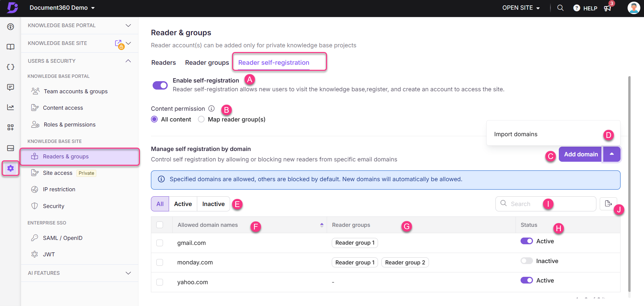
Task: Open the Document360 Demo project dropdown
Action: coord(62,8)
